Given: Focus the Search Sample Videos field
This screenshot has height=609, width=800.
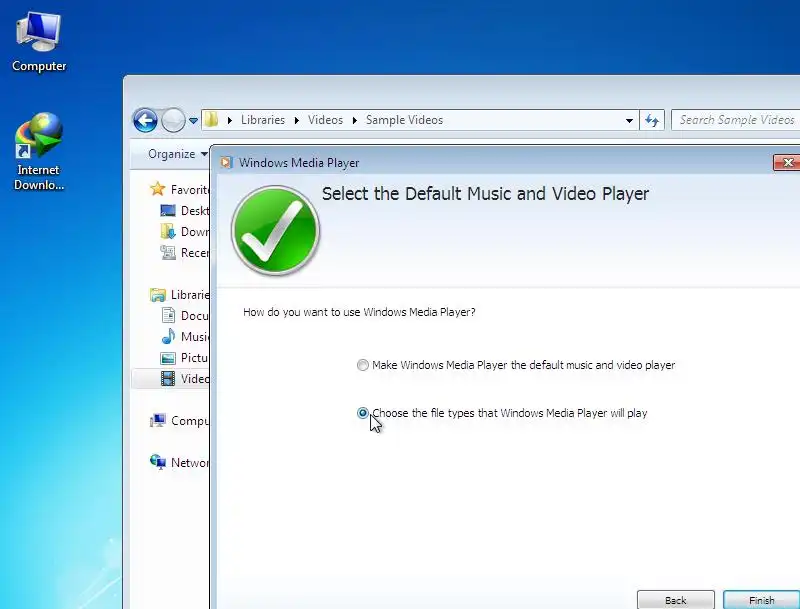Looking at the screenshot, I should tap(736, 120).
